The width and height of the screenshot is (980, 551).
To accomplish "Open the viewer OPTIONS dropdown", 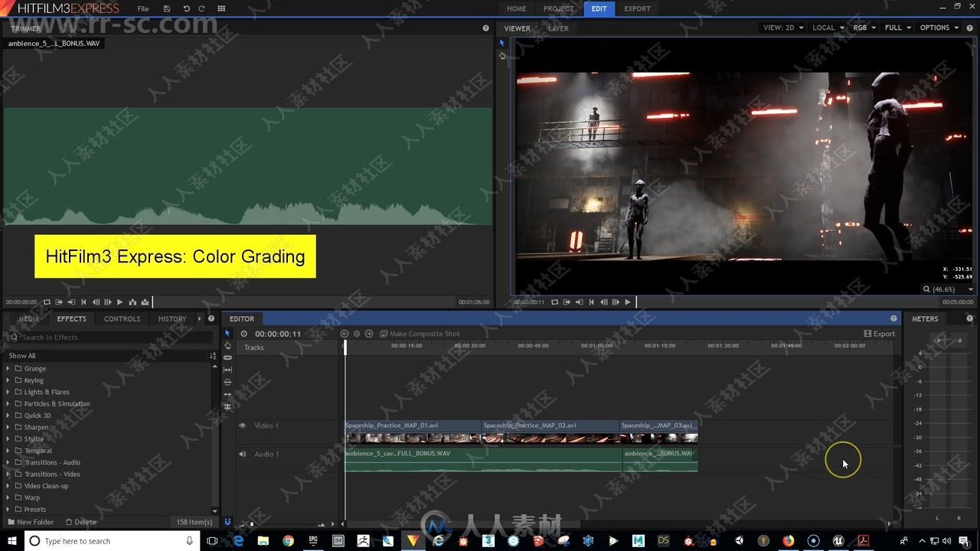I will pos(939,28).
